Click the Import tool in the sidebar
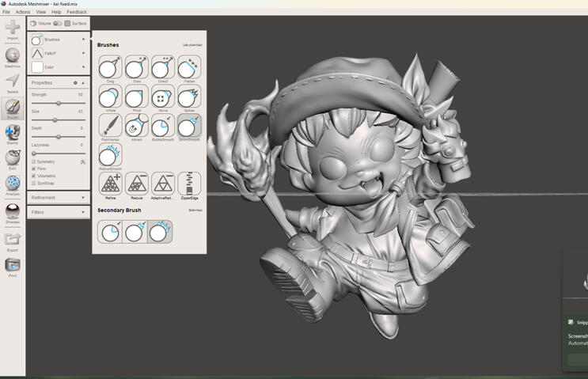Screen dimensions: 588x379 13,29
